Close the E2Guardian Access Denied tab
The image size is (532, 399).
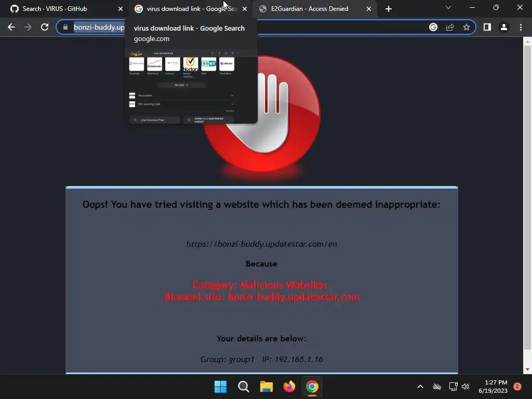pyautogui.click(x=369, y=9)
